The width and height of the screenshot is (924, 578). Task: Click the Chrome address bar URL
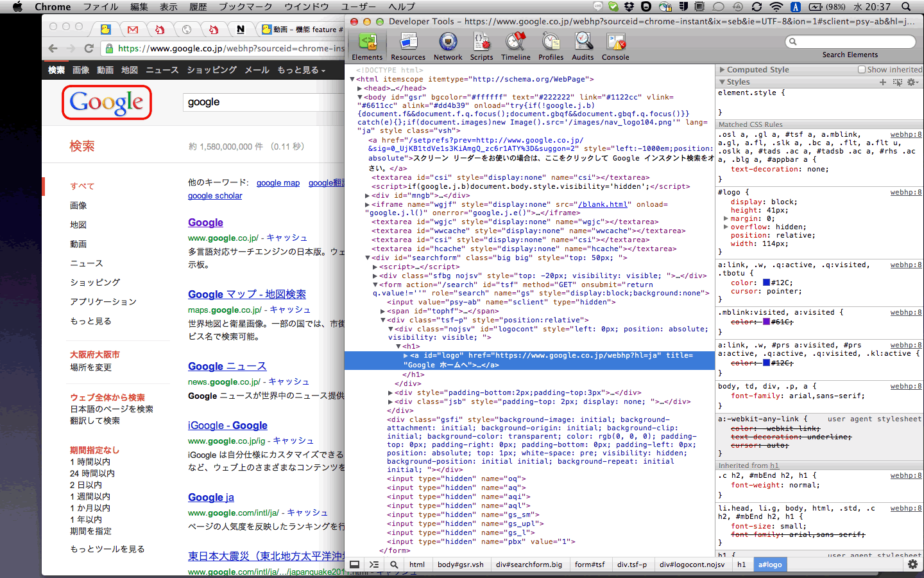tap(231, 48)
